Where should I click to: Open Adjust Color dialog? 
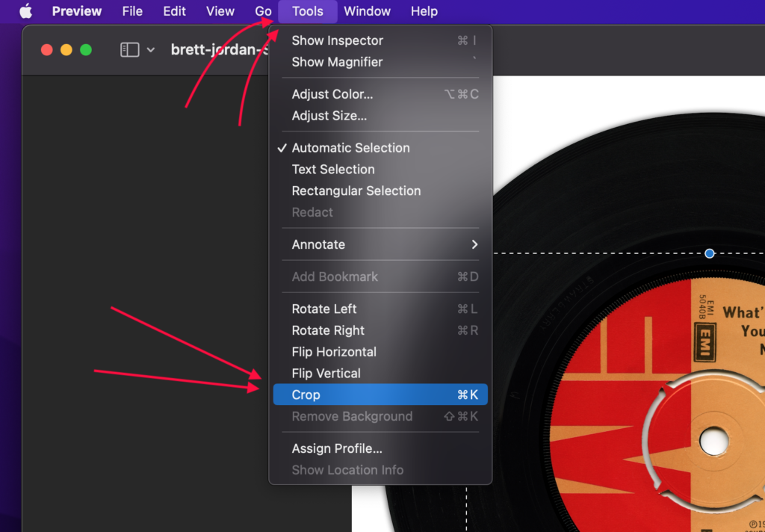pyautogui.click(x=380, y=94)
